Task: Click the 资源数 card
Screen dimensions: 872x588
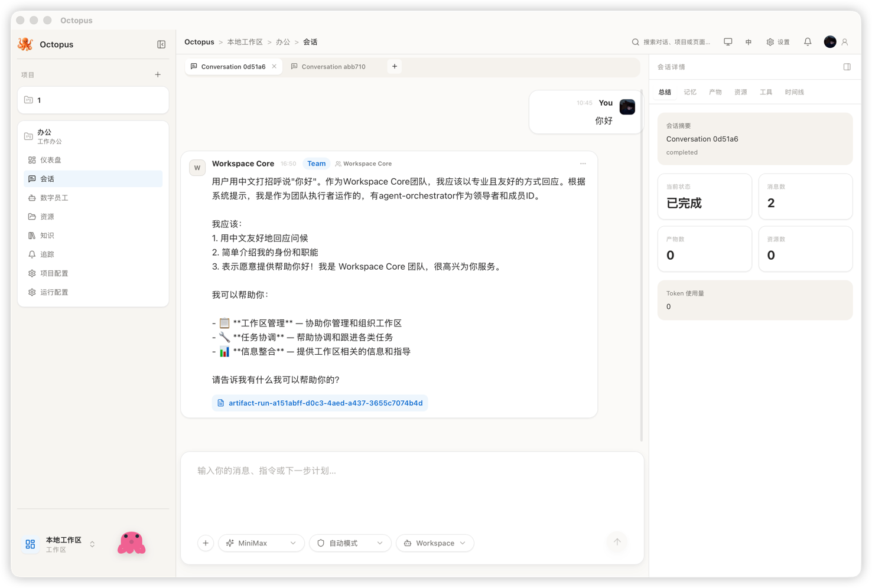Action: (805, 249)
